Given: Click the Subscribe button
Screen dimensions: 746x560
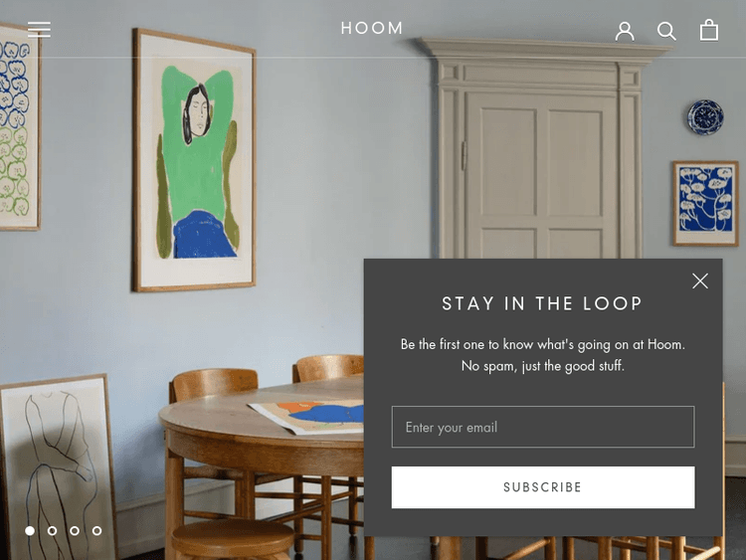Looking at the screenshot, I should pyautogui.click(x=543, y=487).
